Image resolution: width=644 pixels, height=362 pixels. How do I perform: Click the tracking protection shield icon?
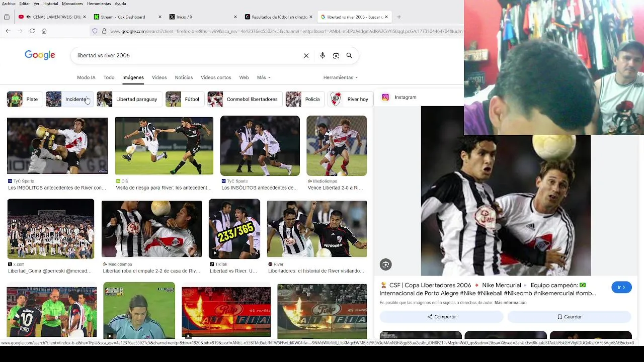(95, 31)
